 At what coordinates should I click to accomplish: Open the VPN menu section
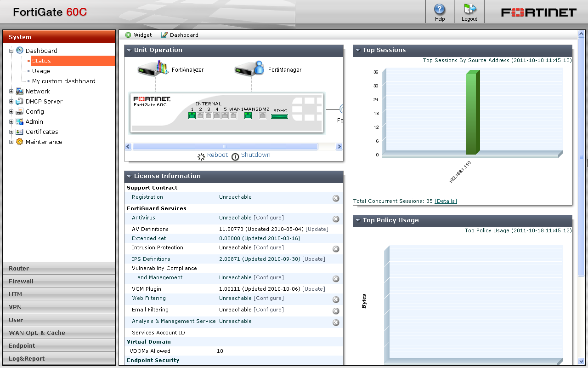point(59,307)
